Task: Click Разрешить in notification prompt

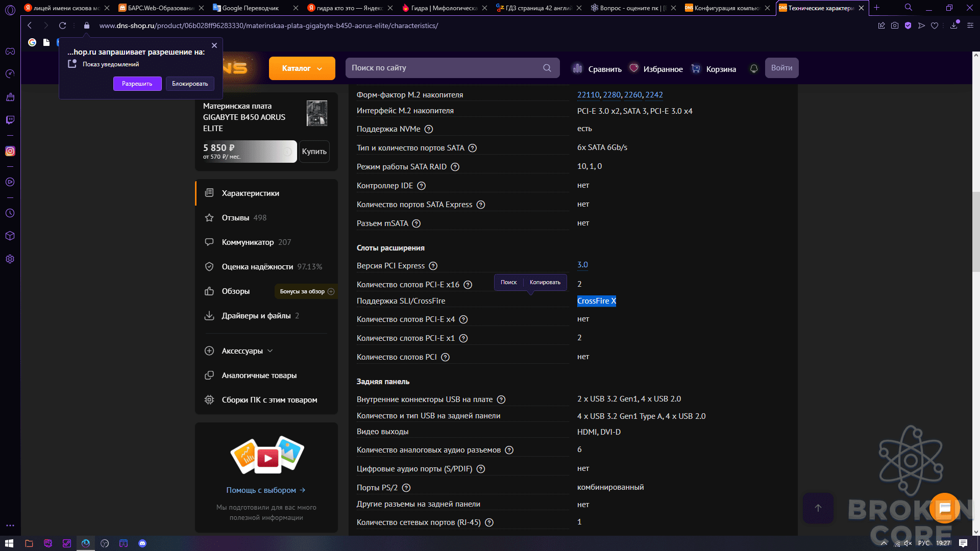Action: [137, 84]
